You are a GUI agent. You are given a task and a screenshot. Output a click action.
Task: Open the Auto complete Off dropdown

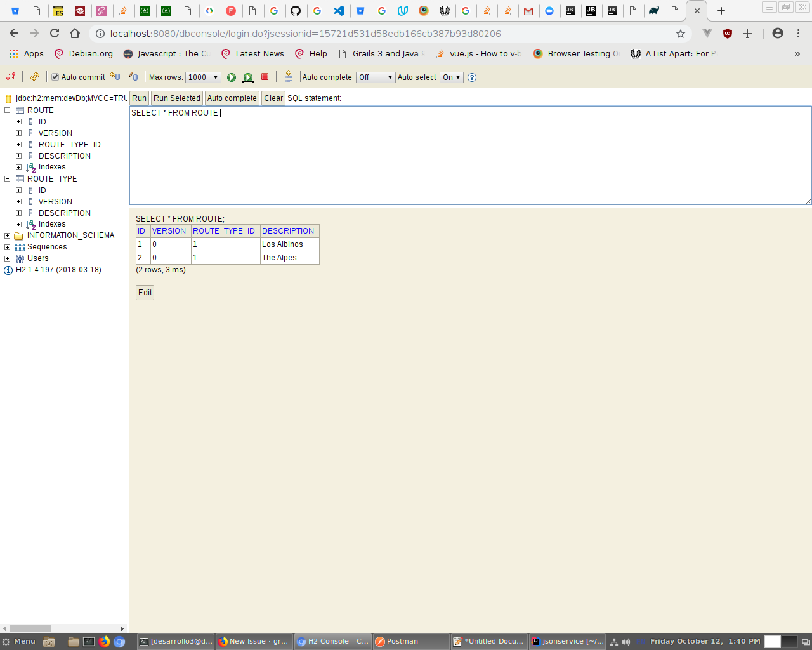click(376, 77)
